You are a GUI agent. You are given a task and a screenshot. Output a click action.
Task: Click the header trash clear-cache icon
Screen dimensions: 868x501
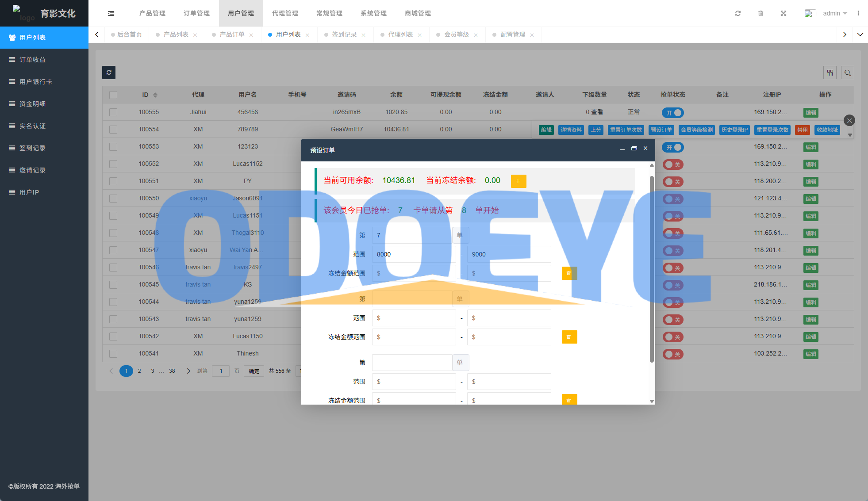coord(760,13)
